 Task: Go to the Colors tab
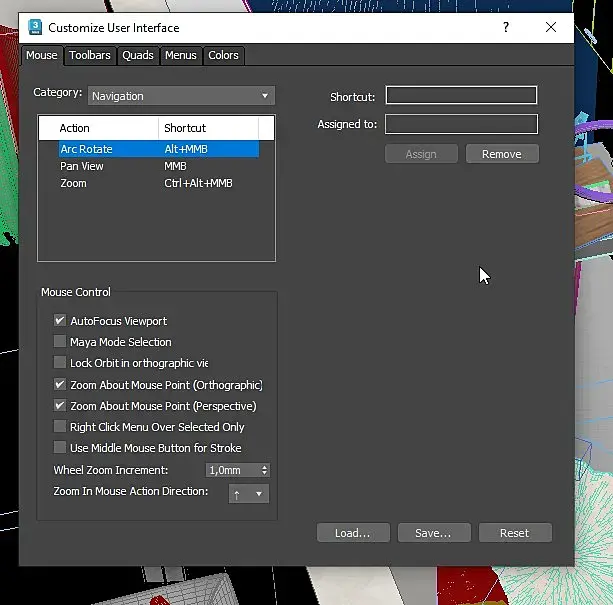[x=223, y=55]
